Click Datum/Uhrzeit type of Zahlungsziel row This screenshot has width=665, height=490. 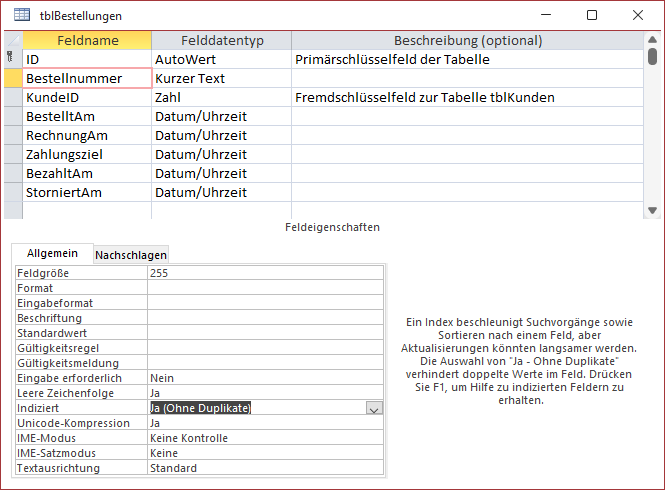221,154
